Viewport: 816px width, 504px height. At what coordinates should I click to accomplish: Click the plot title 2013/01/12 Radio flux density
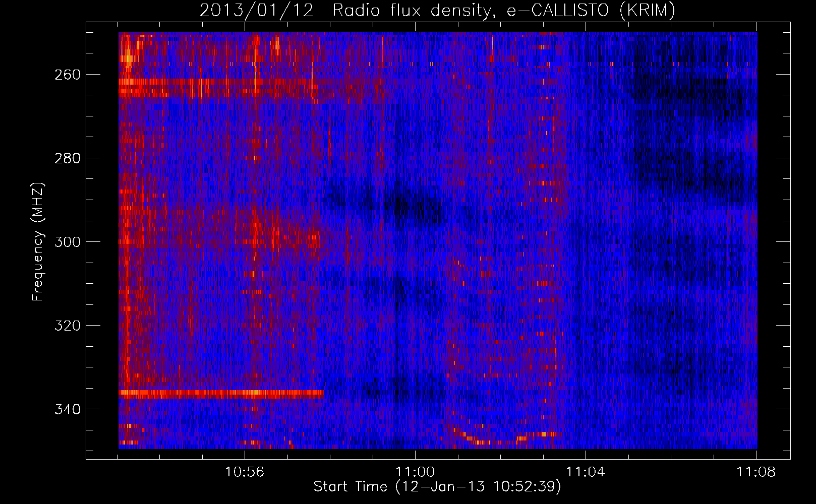pos(437,10)
